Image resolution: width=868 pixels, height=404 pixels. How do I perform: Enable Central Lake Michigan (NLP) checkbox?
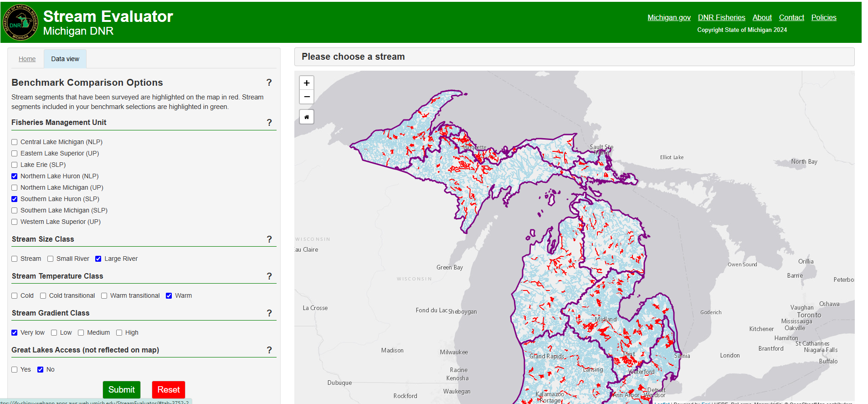[x=15, y=142]
